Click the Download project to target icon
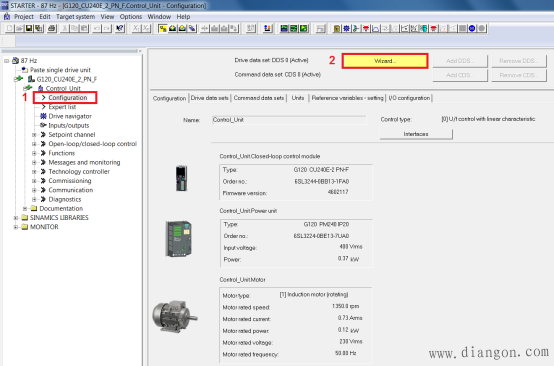Viewport: 554px width, 366px height. (x=172, y=28)
